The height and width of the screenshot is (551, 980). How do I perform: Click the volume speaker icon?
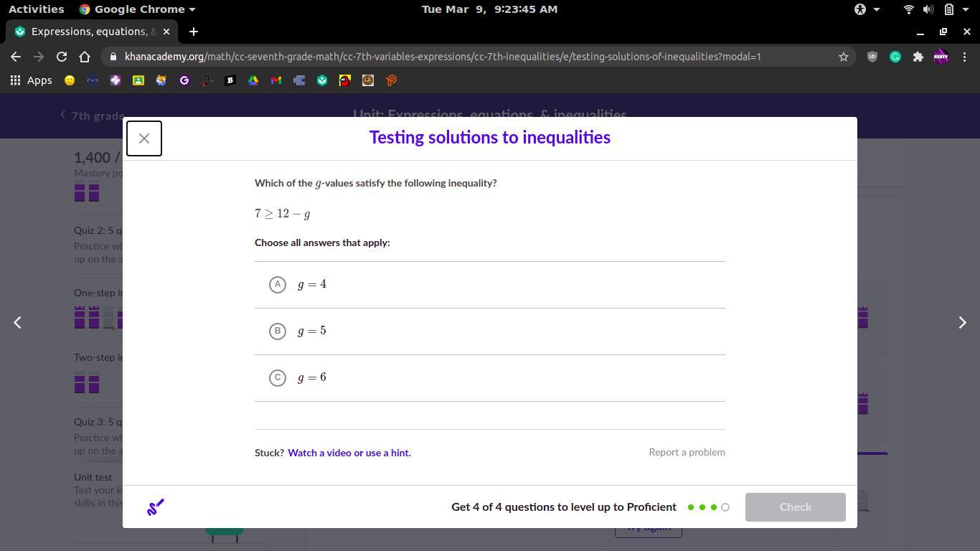click(928, 9)
